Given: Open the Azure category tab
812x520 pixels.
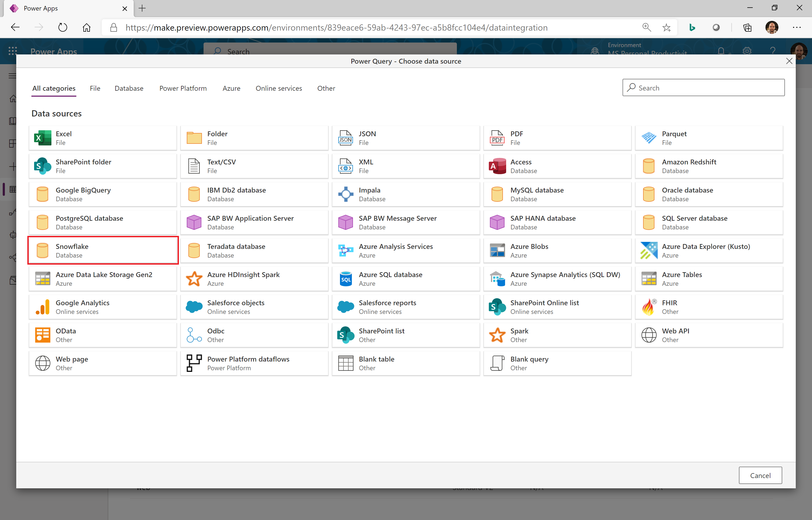Looking at the screenshot, I should (231, 89).
